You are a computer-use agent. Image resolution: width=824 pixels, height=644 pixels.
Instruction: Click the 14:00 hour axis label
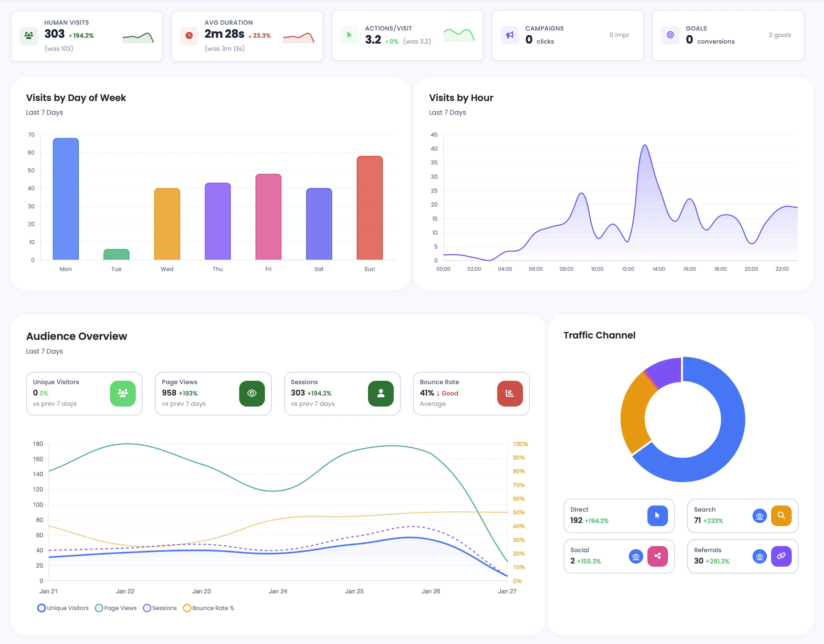pos(659,269)
